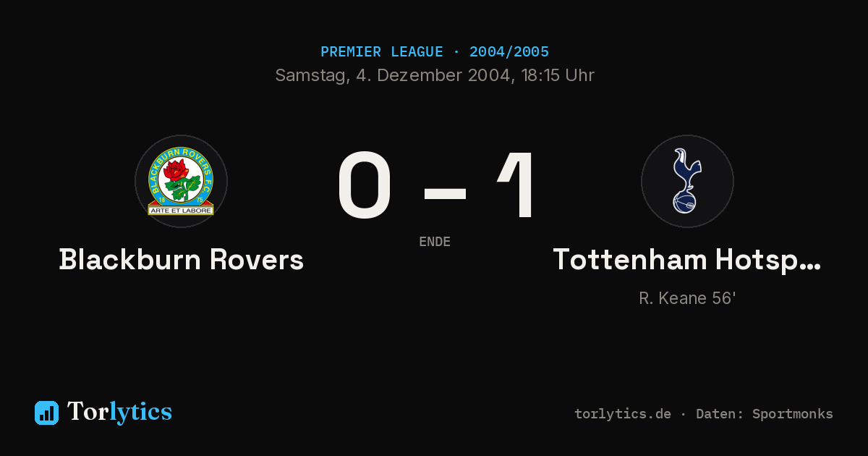Image resolution: width=868 pixels, height=456 pixels.
Task: Click the Blackburn Rovers club crest
Action: pyautogui.click(x=181, y=181)
